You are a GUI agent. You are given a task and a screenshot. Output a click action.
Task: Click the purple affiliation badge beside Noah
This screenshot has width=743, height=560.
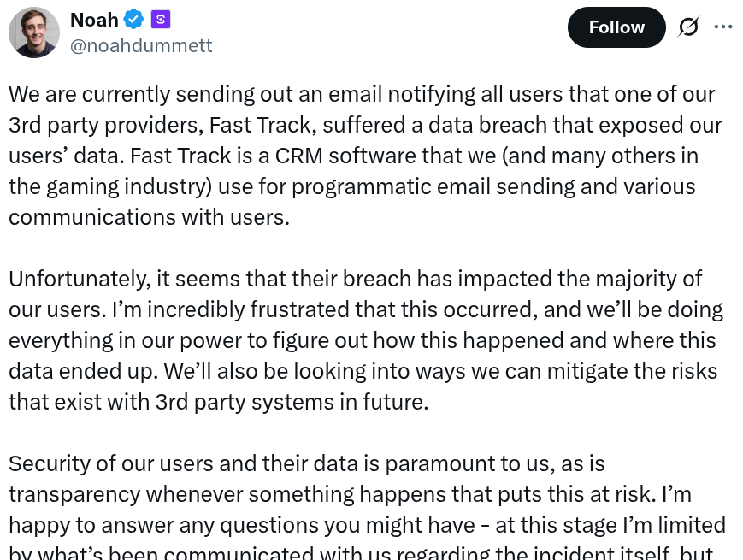(160, 19)
